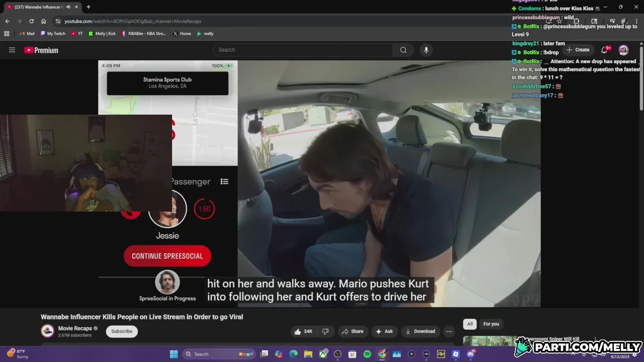Image resolution: width=644 pixels, height=362 pixels.
Task: Open the browser home page
Action: tap(43, 21)
